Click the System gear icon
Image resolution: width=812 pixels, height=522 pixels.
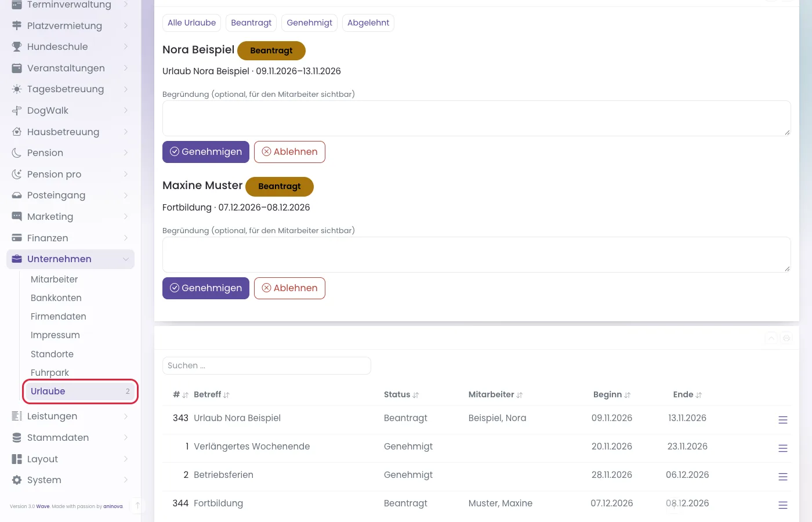click(x=17, y=480)
